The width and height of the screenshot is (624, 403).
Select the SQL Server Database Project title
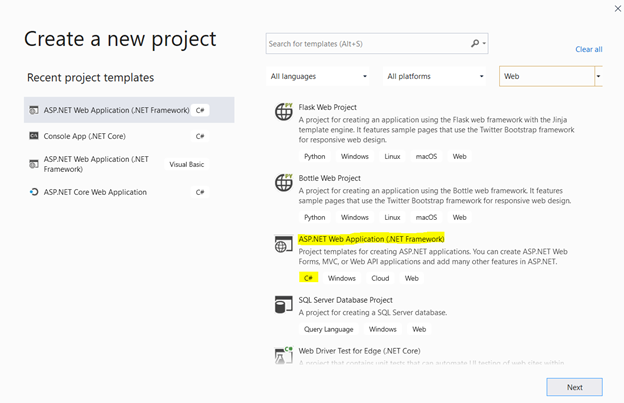point(345,300)
